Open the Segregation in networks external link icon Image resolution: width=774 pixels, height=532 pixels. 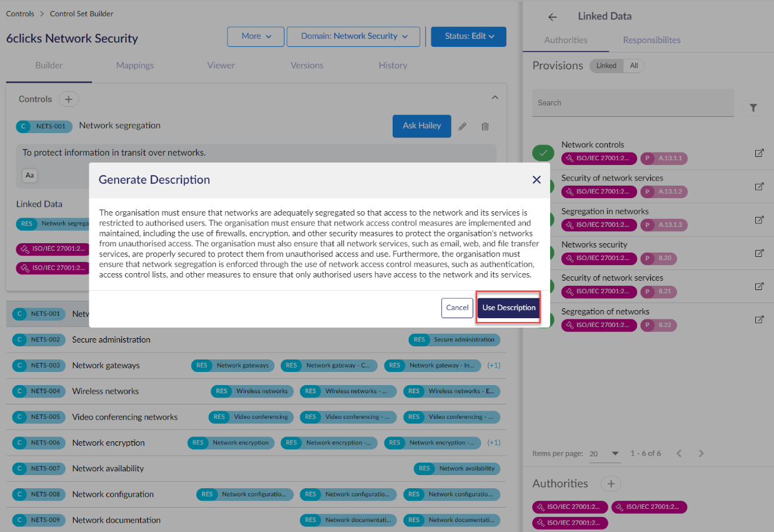click(x=759, y=219)
